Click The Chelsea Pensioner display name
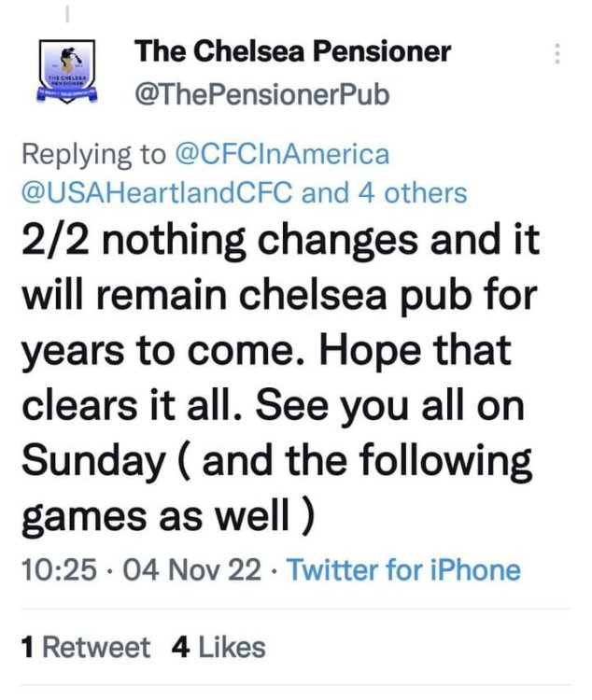592x700 pixels. click(x=292, y=51)
